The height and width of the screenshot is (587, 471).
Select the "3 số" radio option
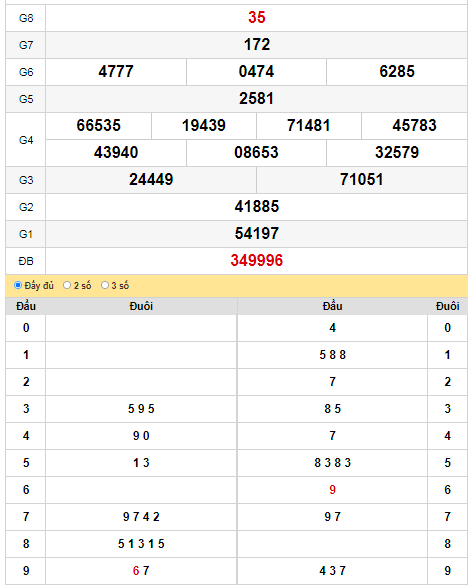click(105, 286)
